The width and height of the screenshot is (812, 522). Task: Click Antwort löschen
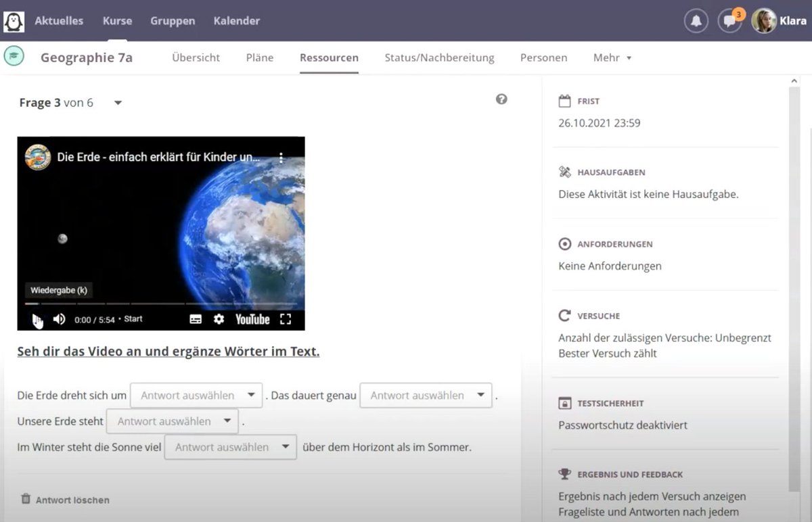[x=72, y=500]
